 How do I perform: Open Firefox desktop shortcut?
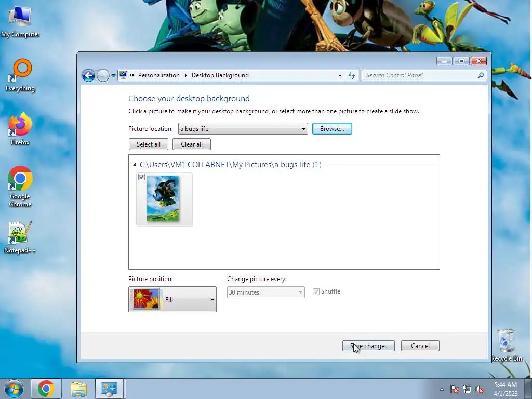(20, 129)
